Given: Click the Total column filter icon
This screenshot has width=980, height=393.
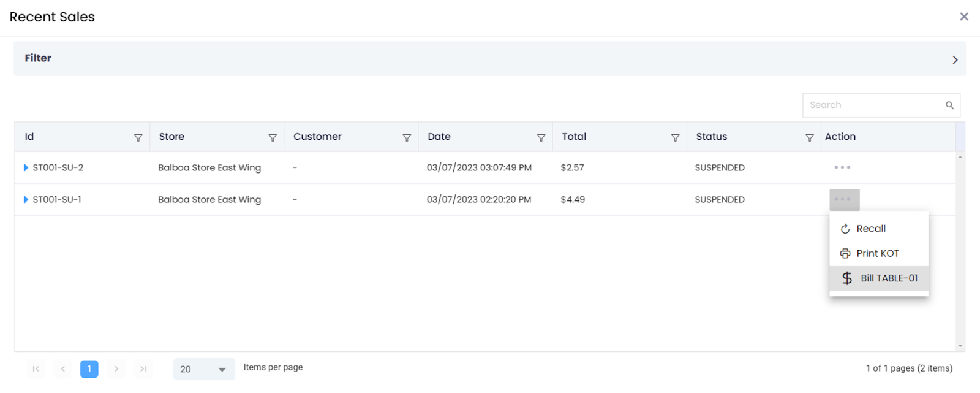Looking at the screenshot, I should pyautogui.click(x=675, y=138).
